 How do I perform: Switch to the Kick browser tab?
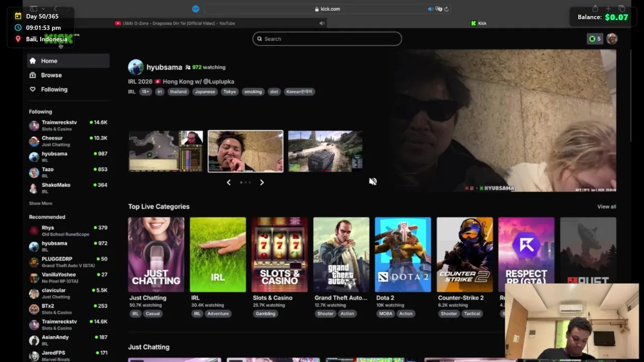pos(478,23)
